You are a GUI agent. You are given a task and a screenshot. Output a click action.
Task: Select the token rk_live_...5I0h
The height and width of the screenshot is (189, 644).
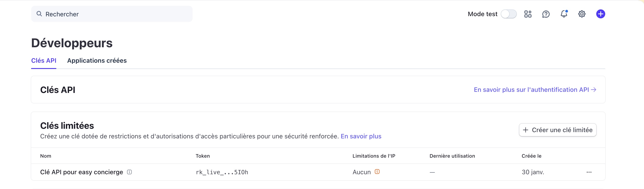click(222, 172)
